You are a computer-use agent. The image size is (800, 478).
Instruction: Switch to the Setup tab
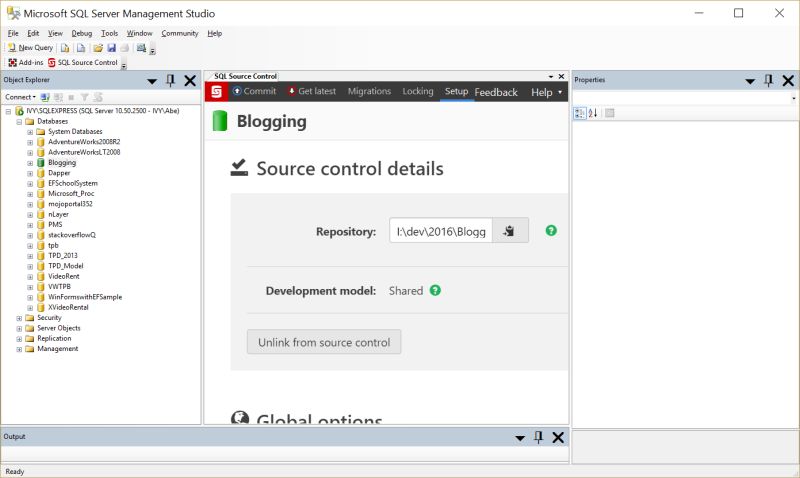click(x=456, y=91)
